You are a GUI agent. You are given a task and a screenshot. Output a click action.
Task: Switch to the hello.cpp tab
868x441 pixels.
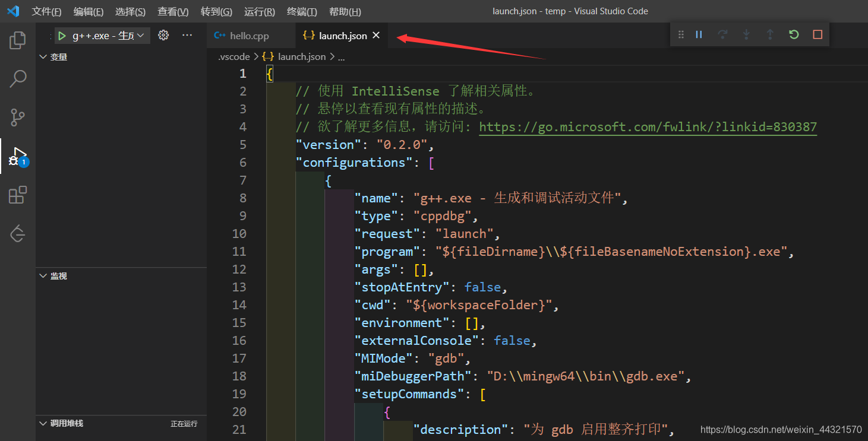(x=251, y=36)
